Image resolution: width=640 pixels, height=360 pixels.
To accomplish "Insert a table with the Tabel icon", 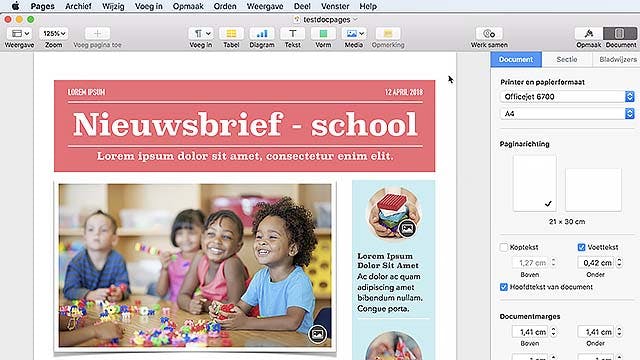I will (231, 33).
